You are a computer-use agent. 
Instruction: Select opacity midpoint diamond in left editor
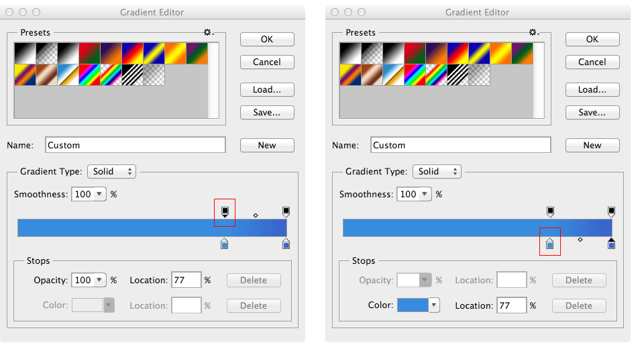point(256,215)
